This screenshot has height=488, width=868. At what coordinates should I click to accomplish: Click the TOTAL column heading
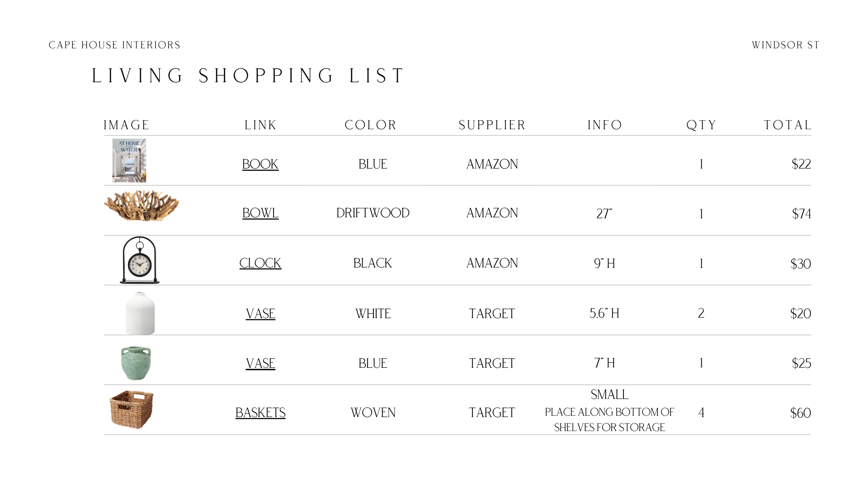click(788, 125)
